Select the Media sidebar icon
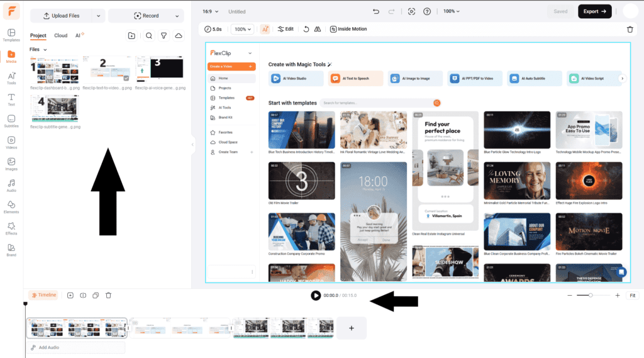 click(x=11, y=57)
